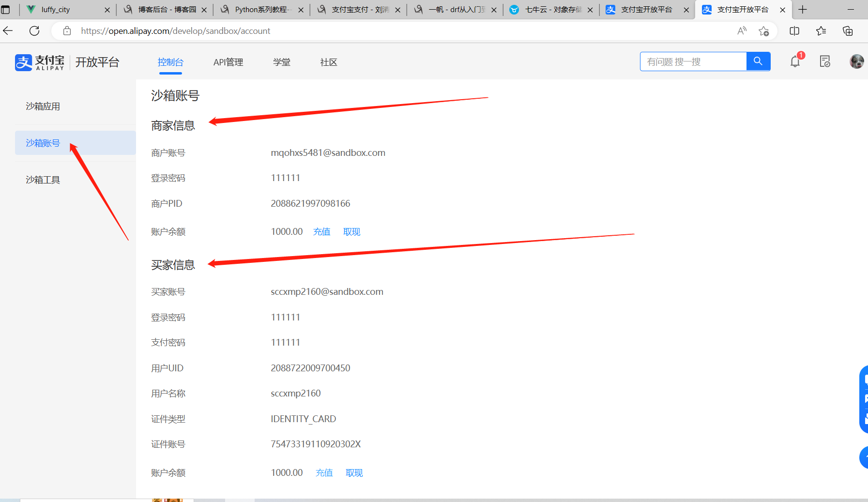This screenshot has width=868, height=502.
Task: Click the 充值 link under 买家信息
Action: pyautogui.click(x=324, y=473)
